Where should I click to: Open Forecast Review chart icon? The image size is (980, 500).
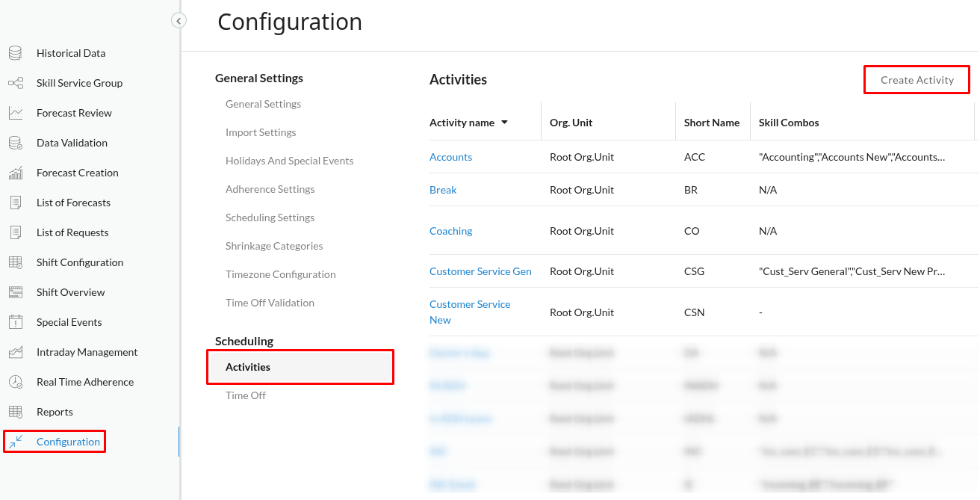(x=15, y=113)
